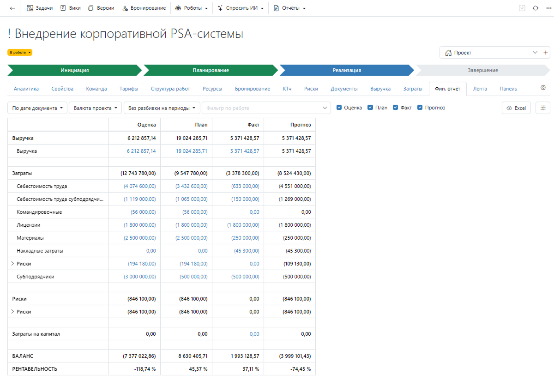The height and width of the screenshot is (392, 554).
Task: Toggle the Оценка checkbox
Action: [x=339, y=108]
